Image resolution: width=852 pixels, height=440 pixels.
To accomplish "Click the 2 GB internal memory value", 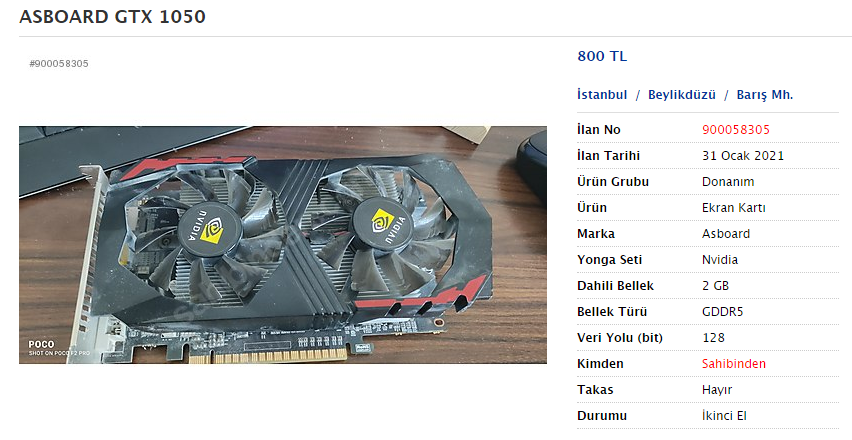I will 715,286.
